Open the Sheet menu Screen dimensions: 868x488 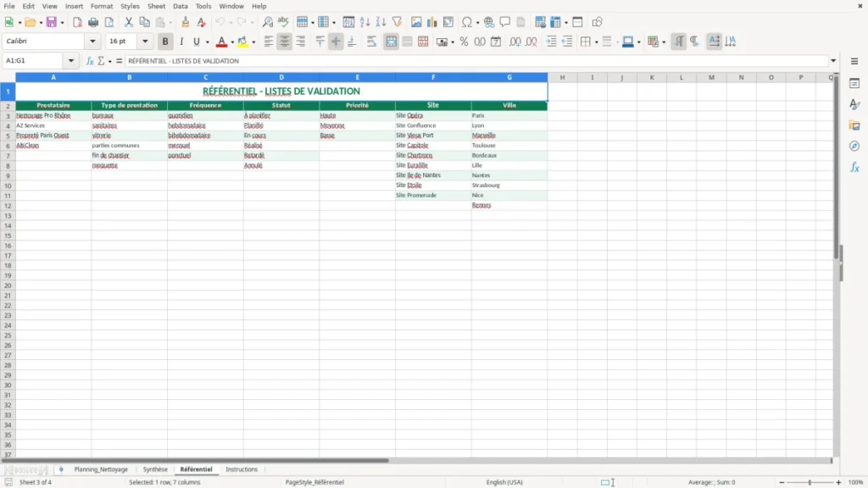pos(156,6)
